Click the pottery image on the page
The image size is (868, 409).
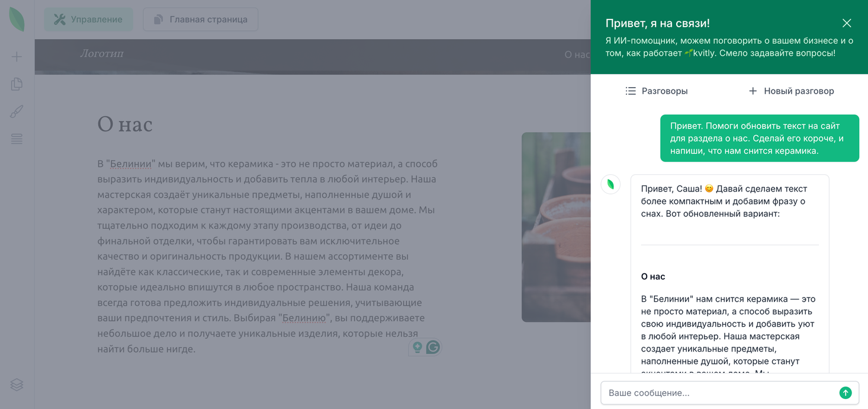(x=556, y=227)
